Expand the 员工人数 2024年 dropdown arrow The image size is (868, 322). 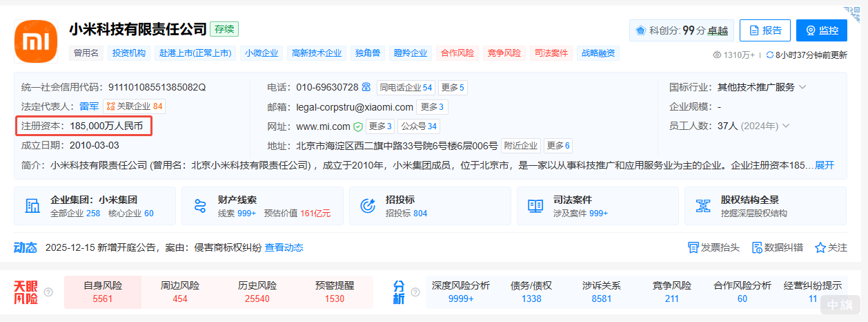coord(786,126)
